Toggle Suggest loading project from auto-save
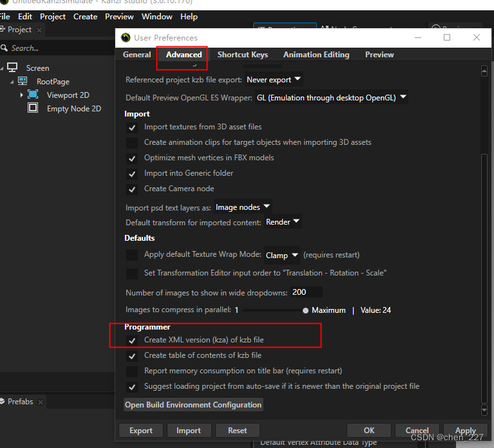 tap(132, 387)
